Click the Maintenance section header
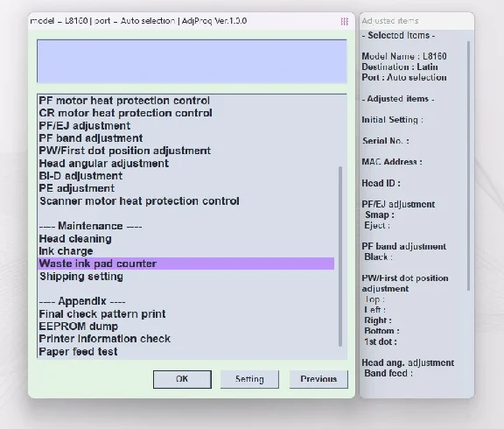504x429 pixels. coord(90,226)
